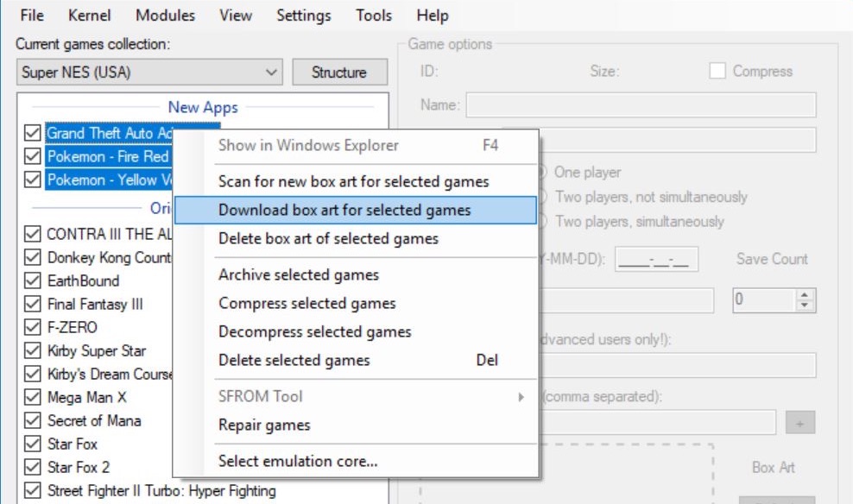The image size is (853, 504).
Task: Open the Modules menu
Action: coord(166,16)
